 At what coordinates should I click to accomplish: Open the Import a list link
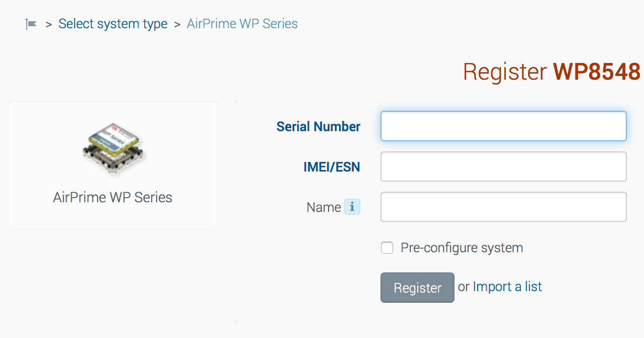pyautogui.click(x=507, y=287)
